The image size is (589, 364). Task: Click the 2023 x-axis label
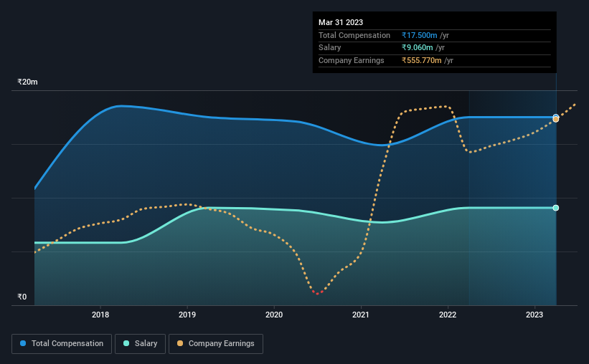click(x=534, y=315)
